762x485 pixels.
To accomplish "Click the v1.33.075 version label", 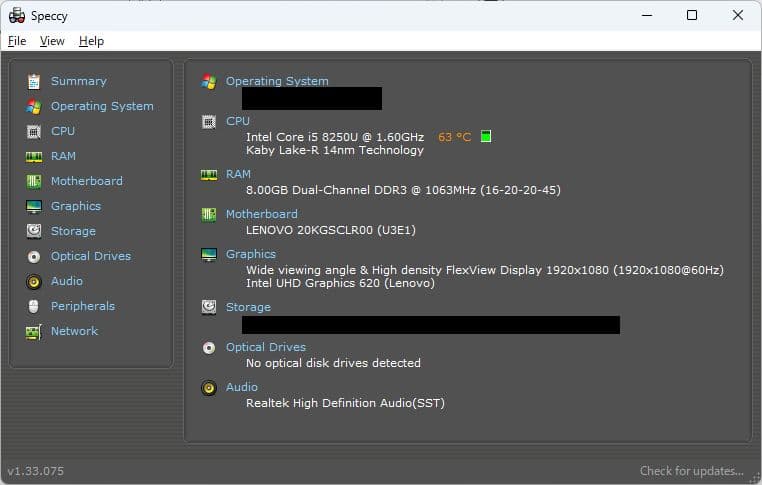I will [x=35, y=471].
